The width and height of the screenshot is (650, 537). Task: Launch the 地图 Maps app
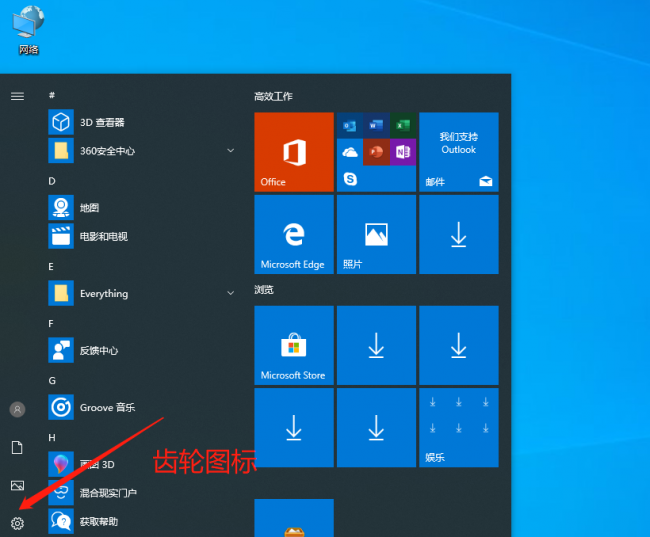point(141,207)
